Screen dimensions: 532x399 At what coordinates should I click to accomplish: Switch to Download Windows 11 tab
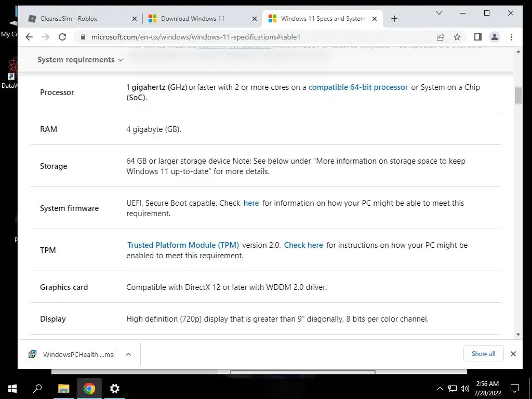[x=202, y=19]
